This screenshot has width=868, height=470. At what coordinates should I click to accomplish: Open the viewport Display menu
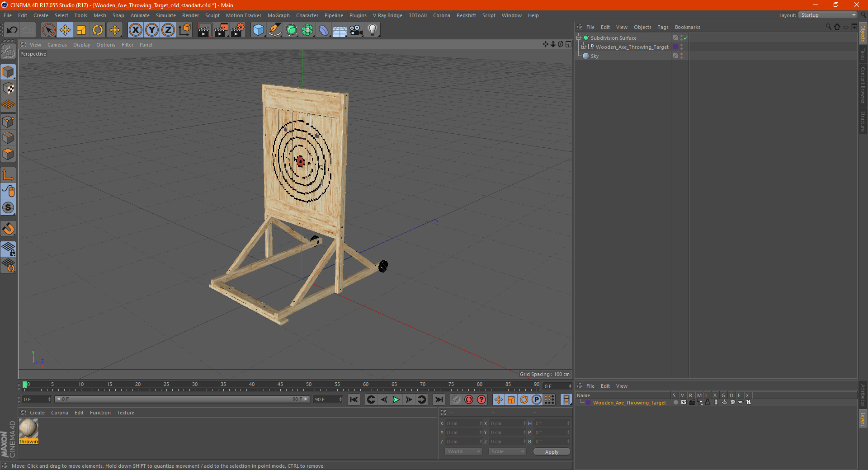click(81, 45)
